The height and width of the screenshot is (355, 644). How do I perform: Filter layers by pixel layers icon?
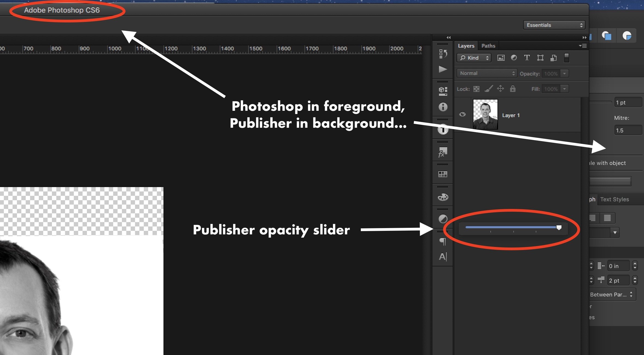501,58
